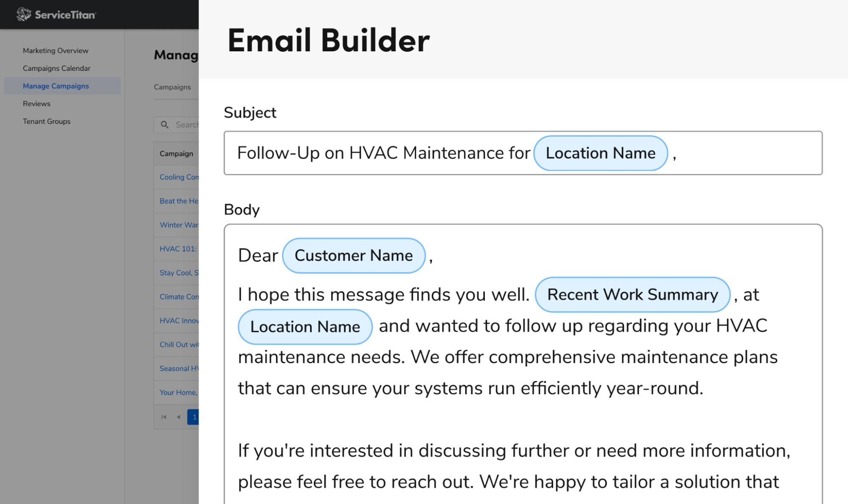Select page 1 in pagination

[193, 417]
